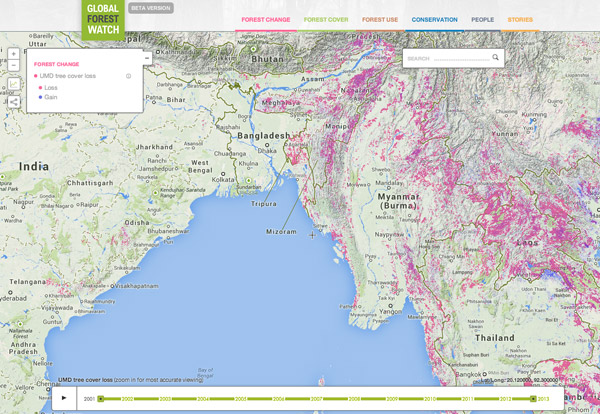This screenshot has height=414, width=600.
Task: Expand the Forest Cover menu
Action: pos(326,20)
